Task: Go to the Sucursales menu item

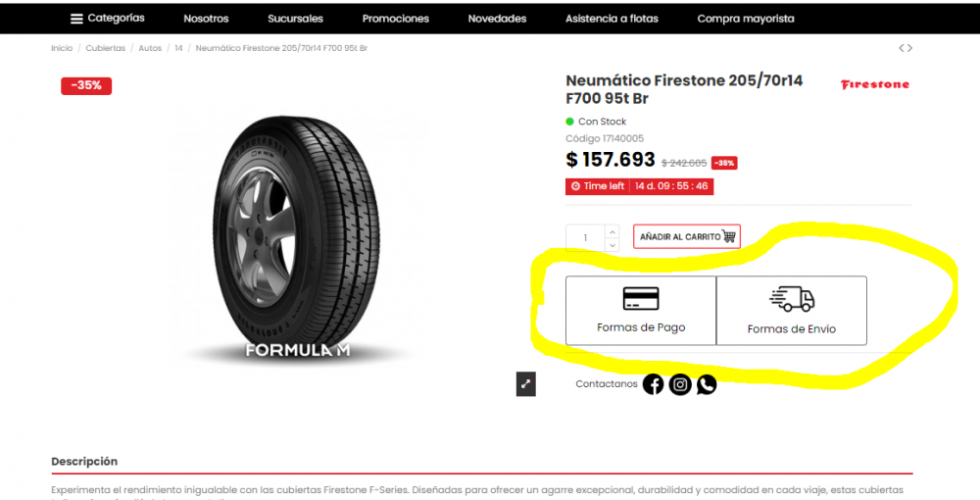Action: [295, 19]
